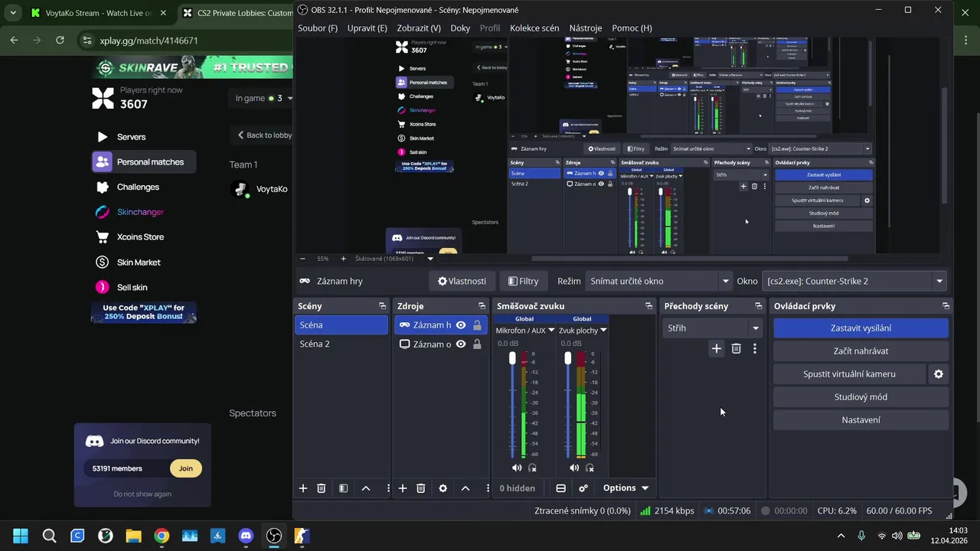
Task: Open Nástroje menu
Action: (586, 28)
